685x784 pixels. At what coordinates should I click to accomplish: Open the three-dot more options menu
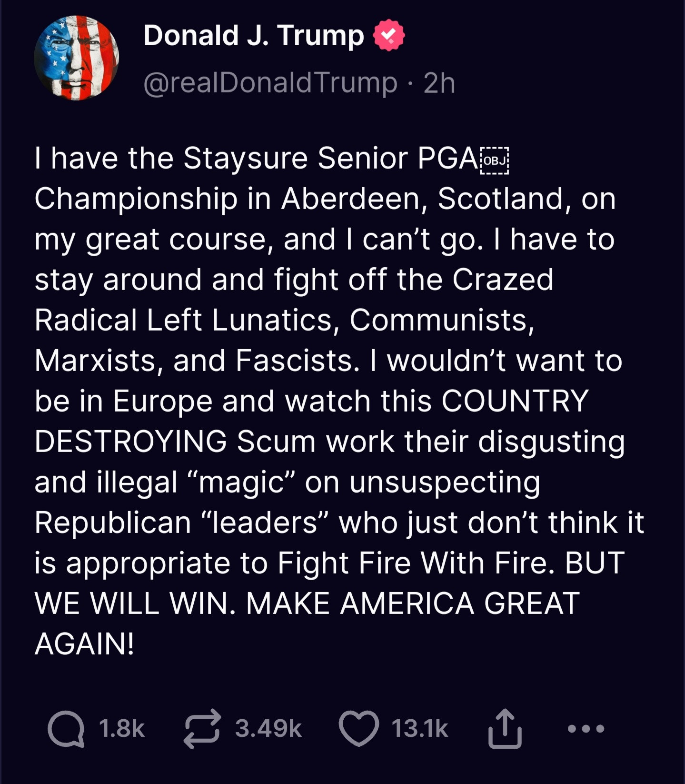[586, 729]
